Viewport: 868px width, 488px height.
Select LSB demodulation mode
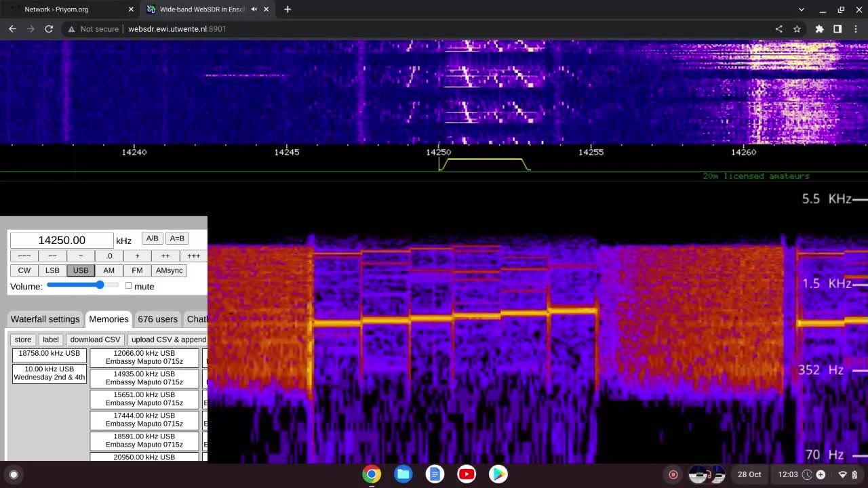point(52,270)
